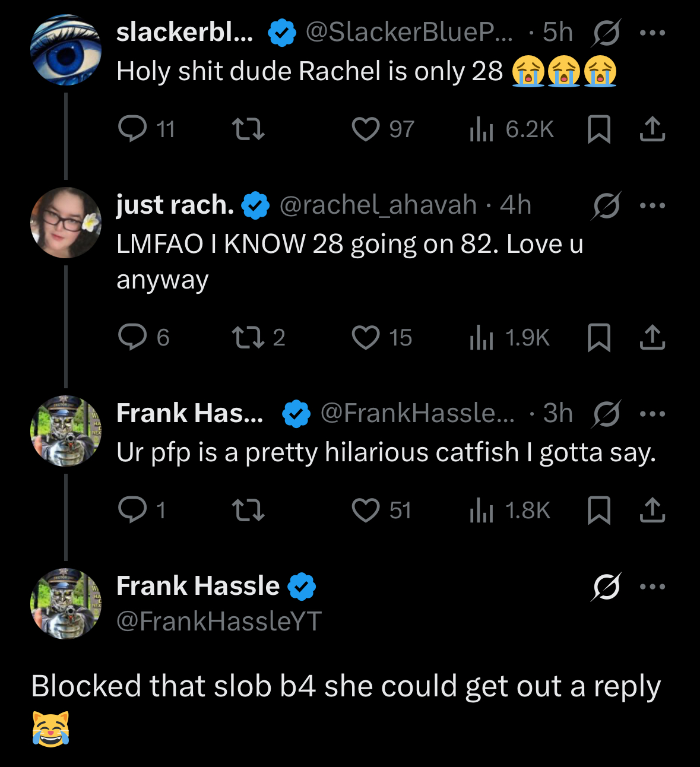Open replies on just rach.'s tweet
This screenshot has height=767, width=700.
[x=132, y=337]
